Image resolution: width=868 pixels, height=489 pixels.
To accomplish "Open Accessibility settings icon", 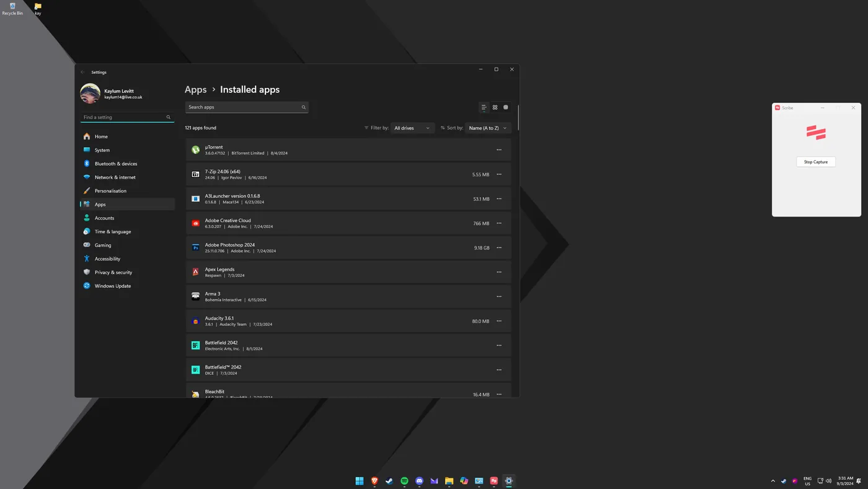I will coord(87,259).
